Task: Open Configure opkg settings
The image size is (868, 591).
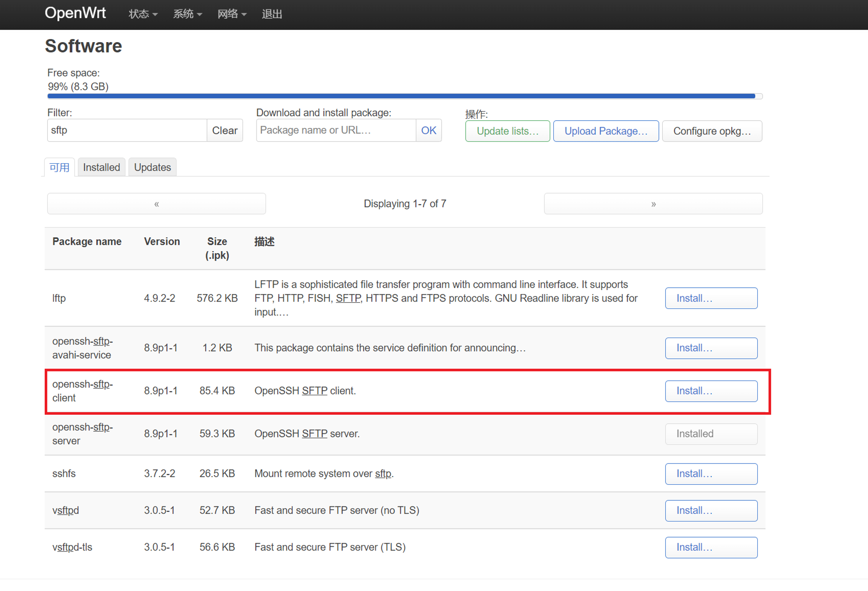Action: tap(712, 131)
